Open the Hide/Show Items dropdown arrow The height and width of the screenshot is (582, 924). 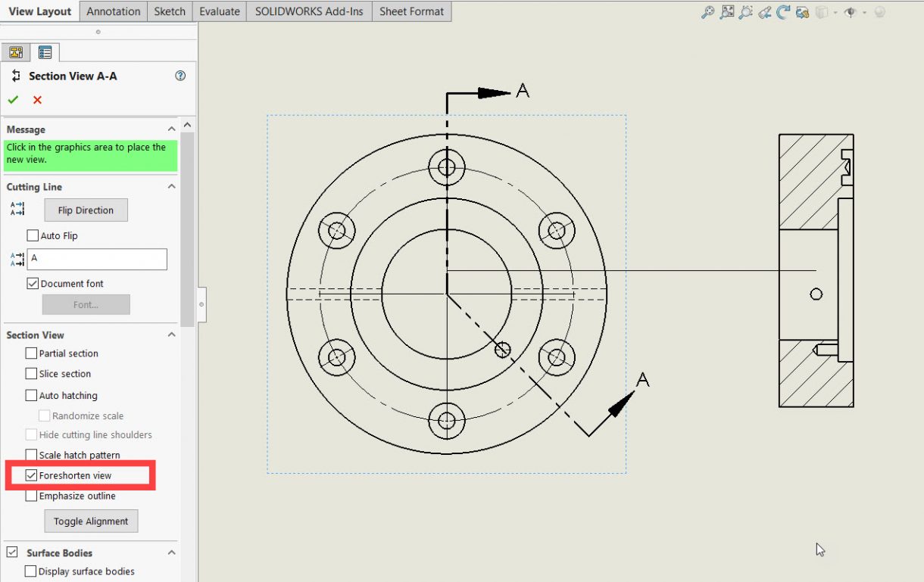(x=863, y=13)
